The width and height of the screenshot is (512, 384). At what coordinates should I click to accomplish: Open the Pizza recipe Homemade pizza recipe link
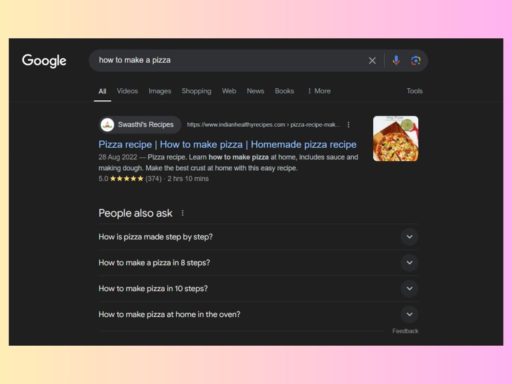[x=227, y=144]
